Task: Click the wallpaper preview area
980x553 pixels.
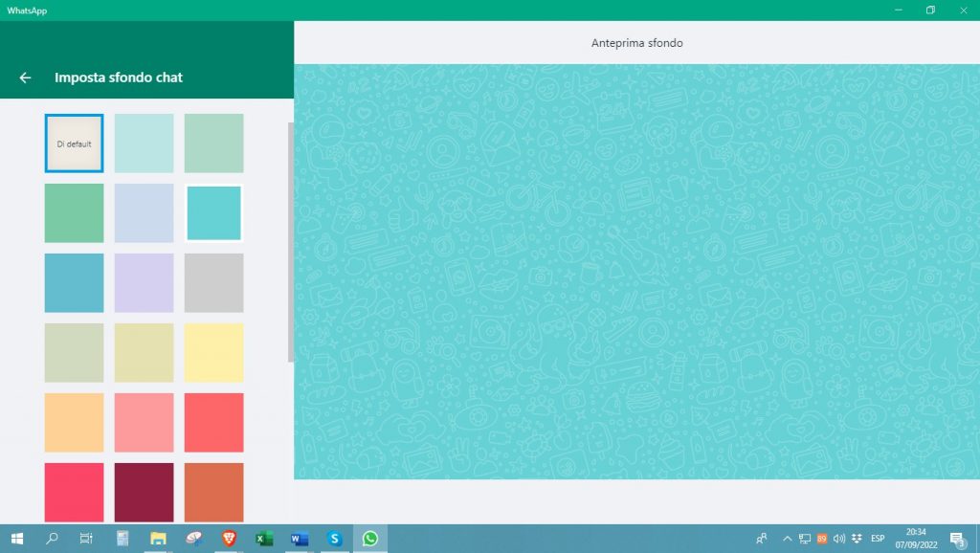Action: 636,272
